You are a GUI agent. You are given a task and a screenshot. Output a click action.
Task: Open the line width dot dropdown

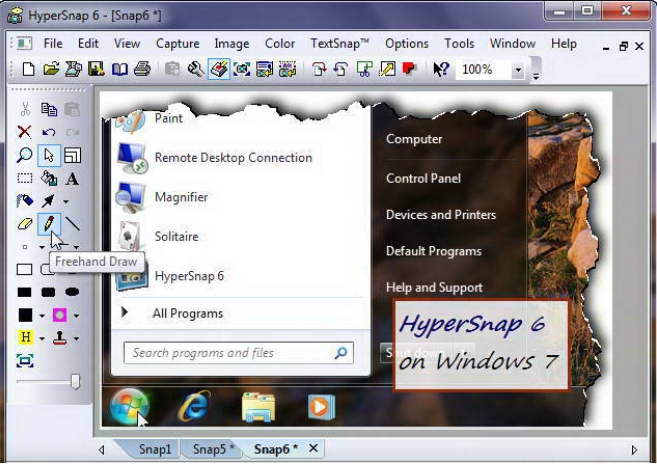[x=42, y=247]
